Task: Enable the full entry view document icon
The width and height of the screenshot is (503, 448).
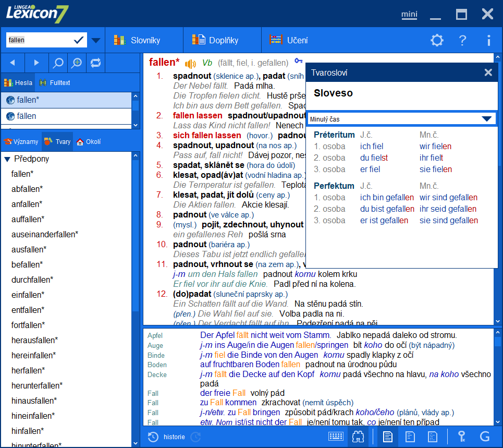Action: pyautogui.click(x=387, y=437)
